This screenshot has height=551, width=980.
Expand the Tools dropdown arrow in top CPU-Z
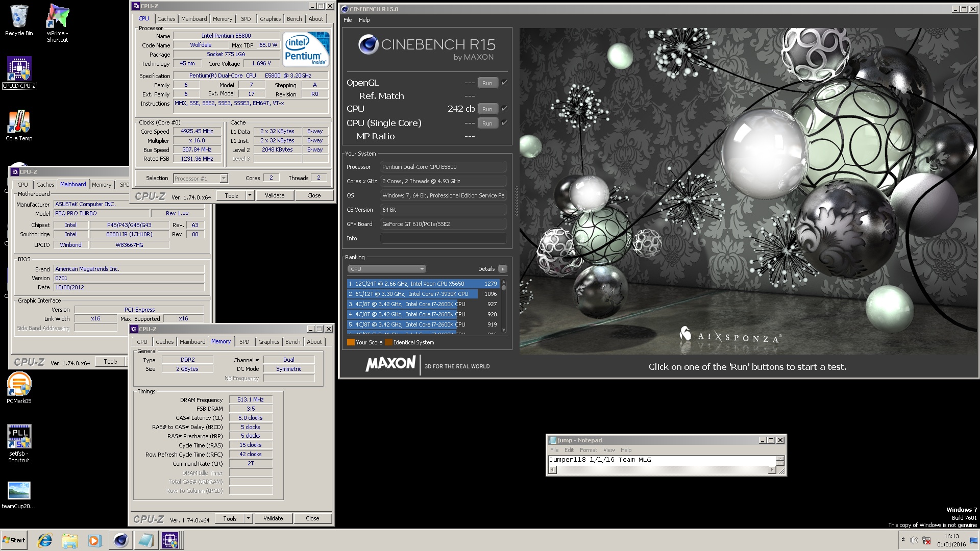250,195
